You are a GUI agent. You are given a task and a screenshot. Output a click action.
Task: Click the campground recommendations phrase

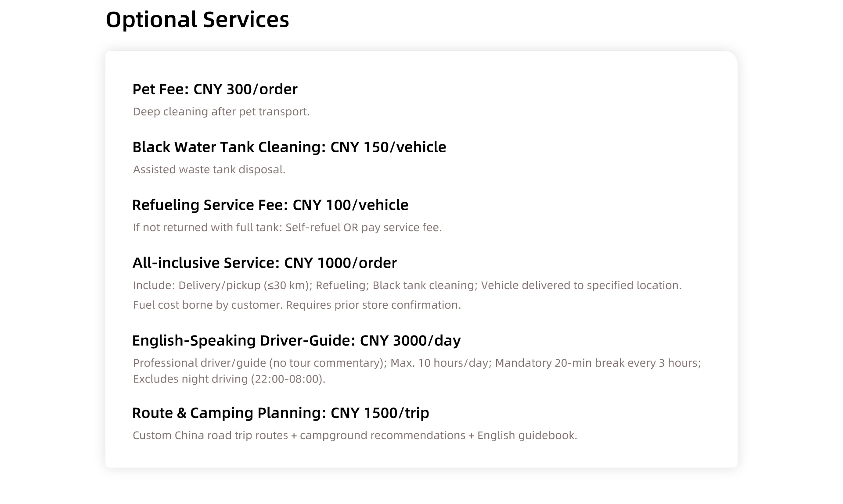(x=382, y=435)
